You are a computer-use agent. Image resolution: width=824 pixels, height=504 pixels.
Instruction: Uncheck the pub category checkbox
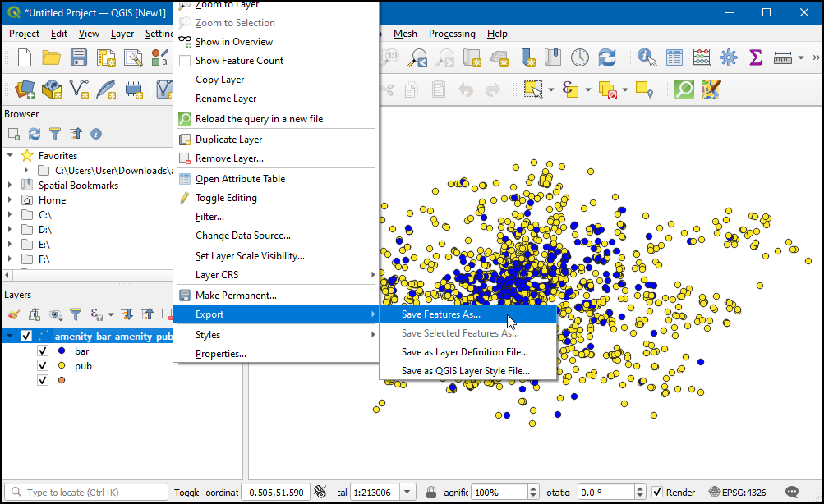pyautogui.click(x=43, y=365)
